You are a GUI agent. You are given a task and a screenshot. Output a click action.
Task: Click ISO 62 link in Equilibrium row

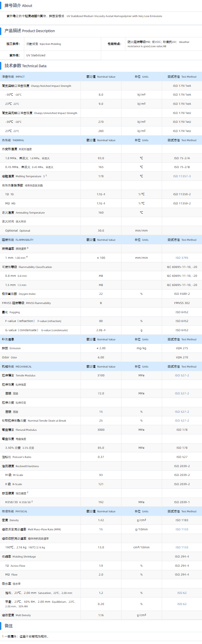[182, 604]
